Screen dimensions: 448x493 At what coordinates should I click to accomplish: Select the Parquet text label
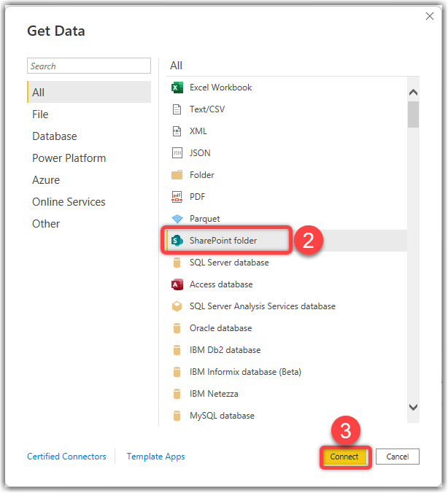205,219
